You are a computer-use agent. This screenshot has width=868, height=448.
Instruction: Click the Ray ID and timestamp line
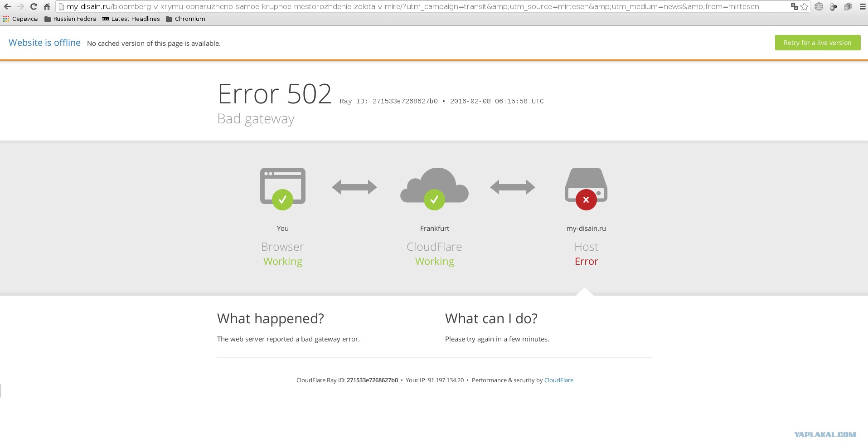(x=442, y=101)
